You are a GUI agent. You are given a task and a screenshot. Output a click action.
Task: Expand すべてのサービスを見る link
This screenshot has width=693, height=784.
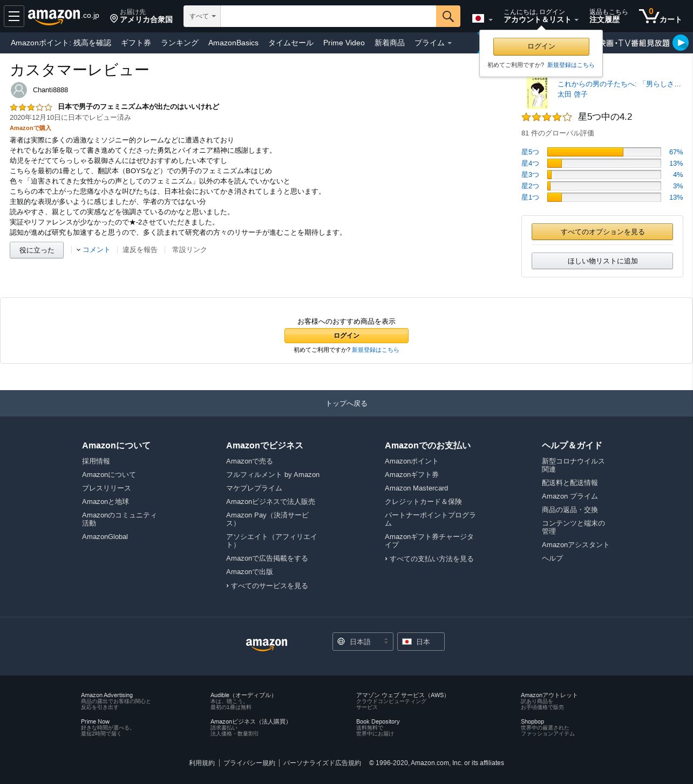tap(267, 586)
